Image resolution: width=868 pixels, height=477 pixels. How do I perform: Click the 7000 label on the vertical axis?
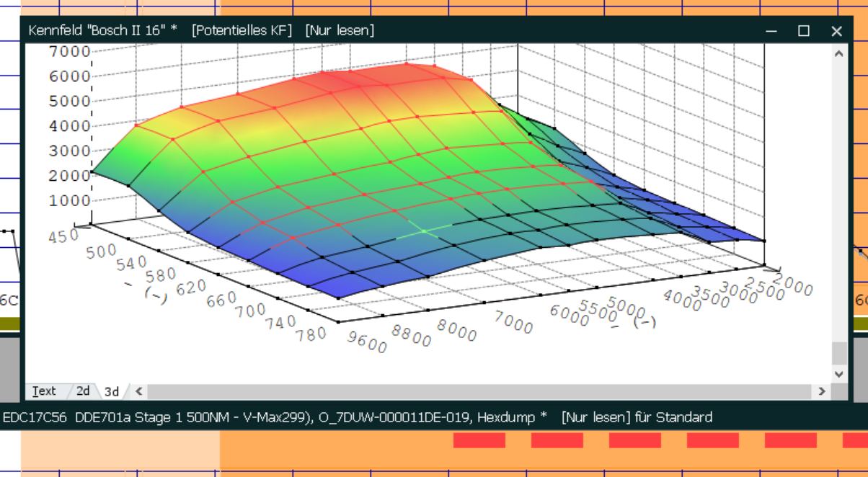(x=69, y=51)
